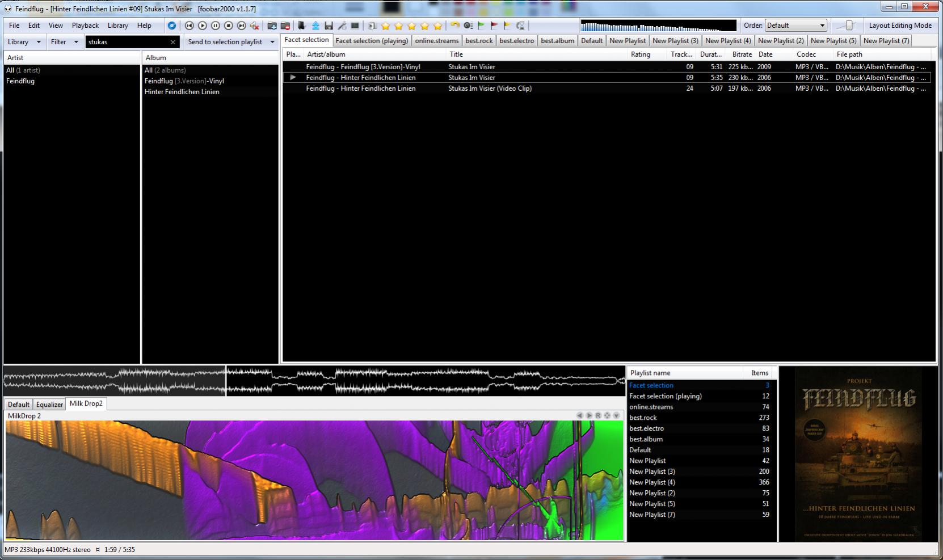The image size is (943, 560).
Task: Click the black book icon in toolbar
Action: point(302,26)
